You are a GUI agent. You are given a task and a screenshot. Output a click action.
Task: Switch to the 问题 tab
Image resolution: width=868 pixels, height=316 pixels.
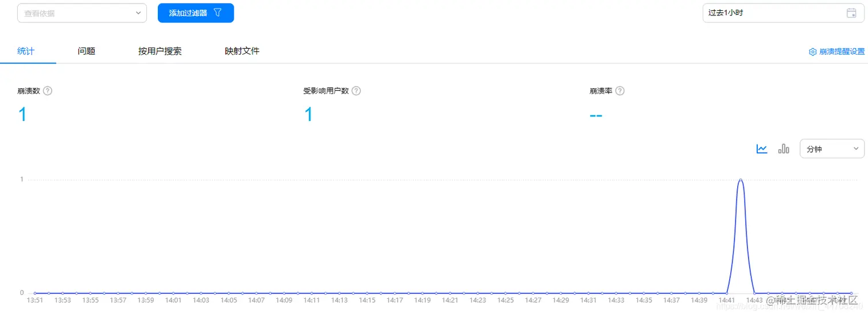point(86,51)
